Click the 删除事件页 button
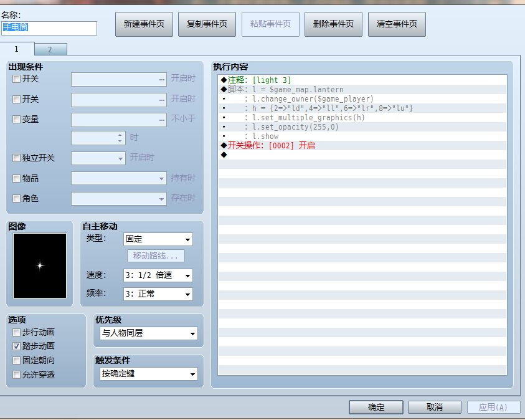525x420 pixels. 333,24
